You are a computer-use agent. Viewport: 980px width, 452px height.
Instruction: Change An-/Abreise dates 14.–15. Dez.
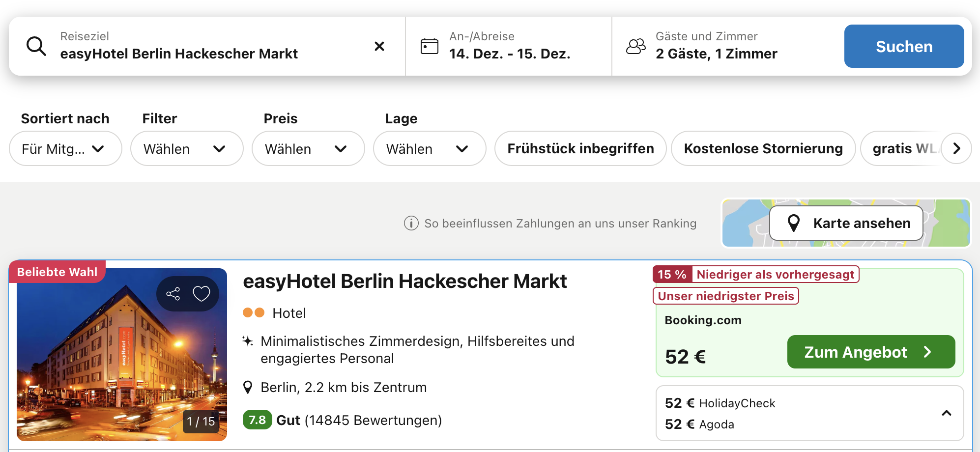click(x=510, y=46)
